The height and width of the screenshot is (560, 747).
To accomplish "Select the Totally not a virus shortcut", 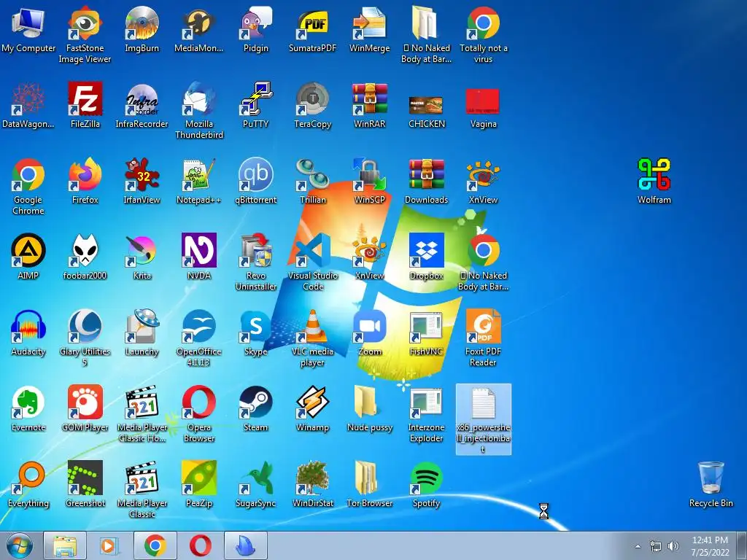I will [x=483, y=34].
